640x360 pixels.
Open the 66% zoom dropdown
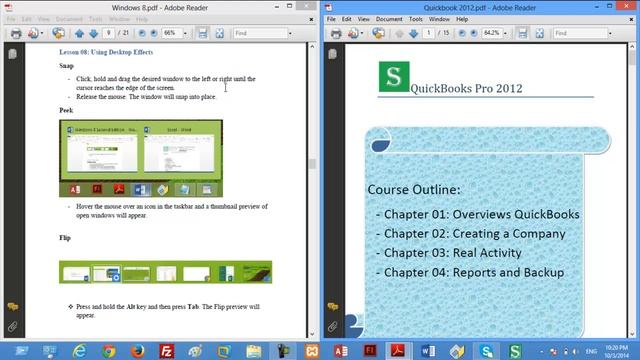pyautogui.click(x=185, y=33)
